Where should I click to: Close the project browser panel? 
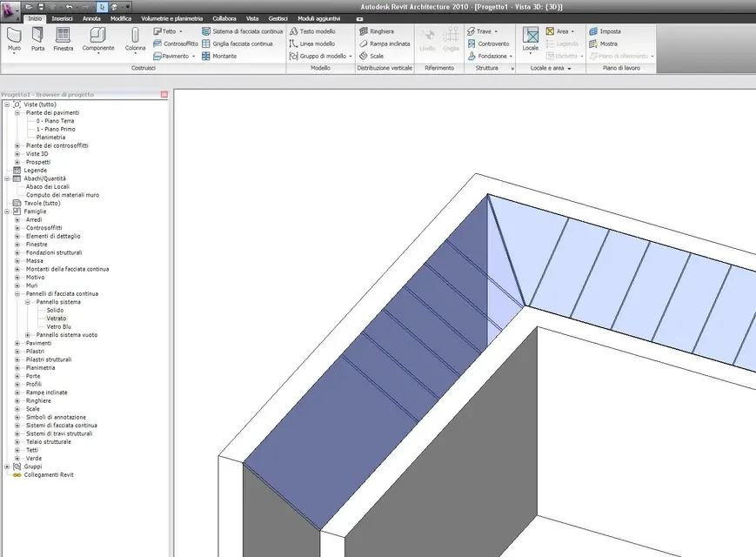click(164, 94)
